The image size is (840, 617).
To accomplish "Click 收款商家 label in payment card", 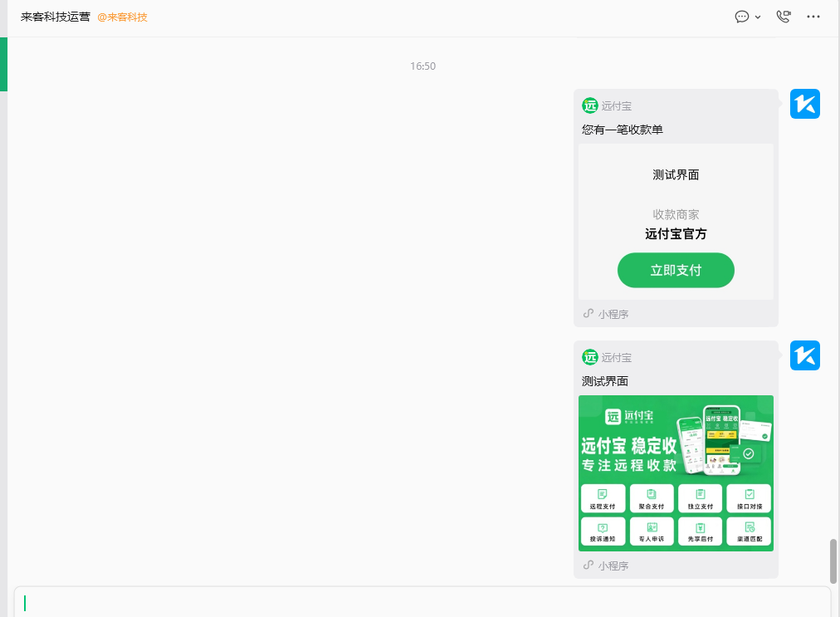I will click(x=676, y=214).
